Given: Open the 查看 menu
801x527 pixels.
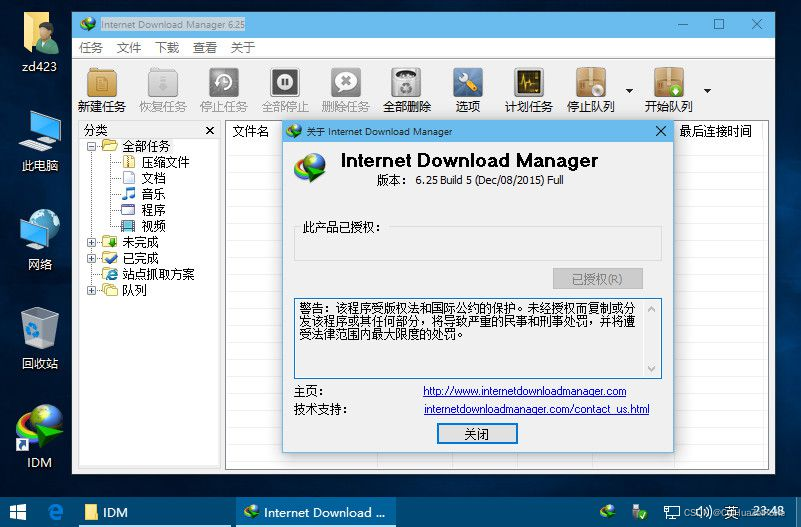Looking at the screenshot, I should (x=205, y=47).
